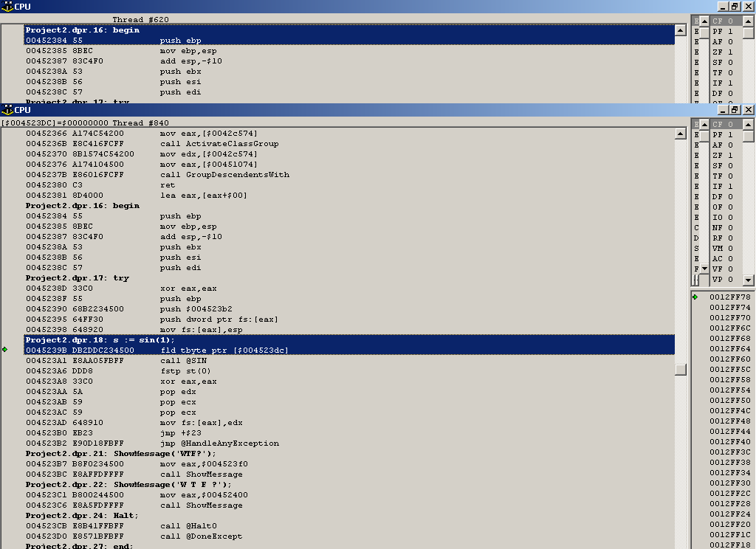
Task: Click the scroll-down arrow of the lower registers pane
Action: coord(704,269)
